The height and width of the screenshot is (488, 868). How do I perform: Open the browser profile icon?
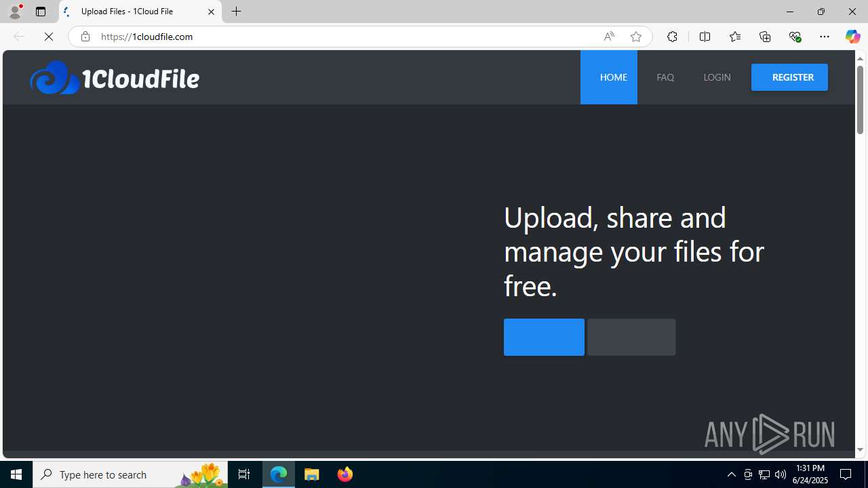[15, 12]
